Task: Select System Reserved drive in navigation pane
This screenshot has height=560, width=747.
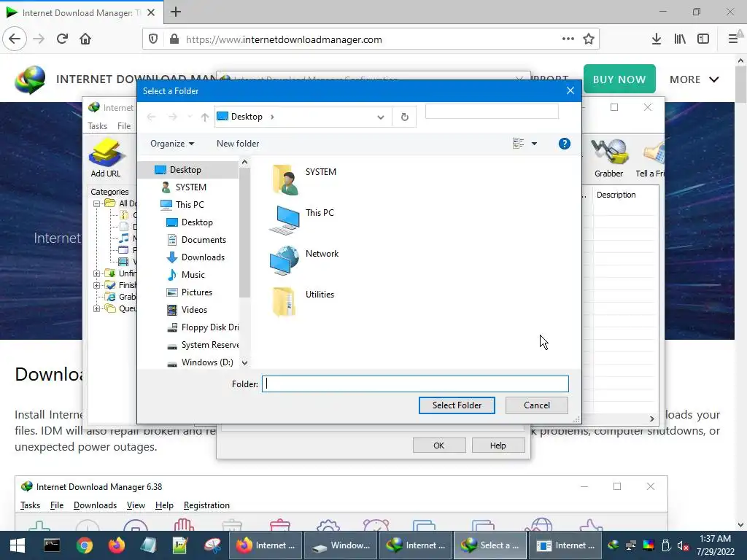Action: (x=209, y=345)
